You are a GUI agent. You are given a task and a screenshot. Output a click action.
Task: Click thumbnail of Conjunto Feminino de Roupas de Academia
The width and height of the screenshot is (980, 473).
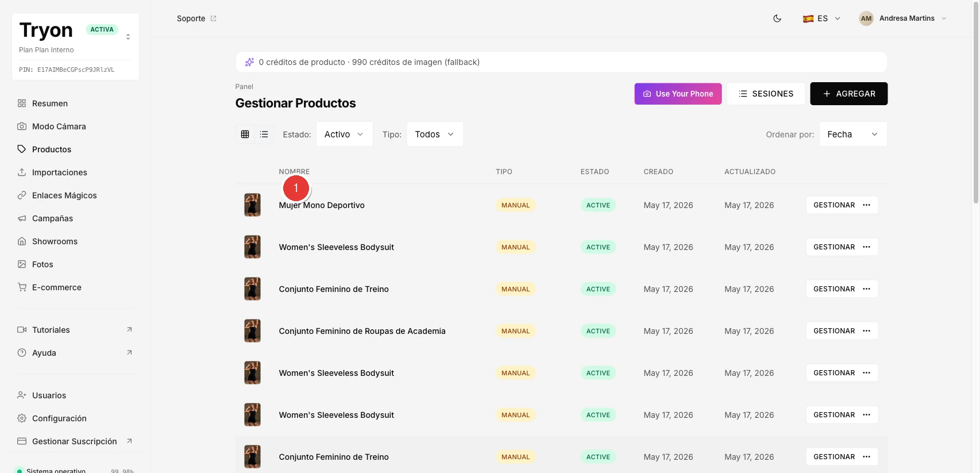pos(252,331)
